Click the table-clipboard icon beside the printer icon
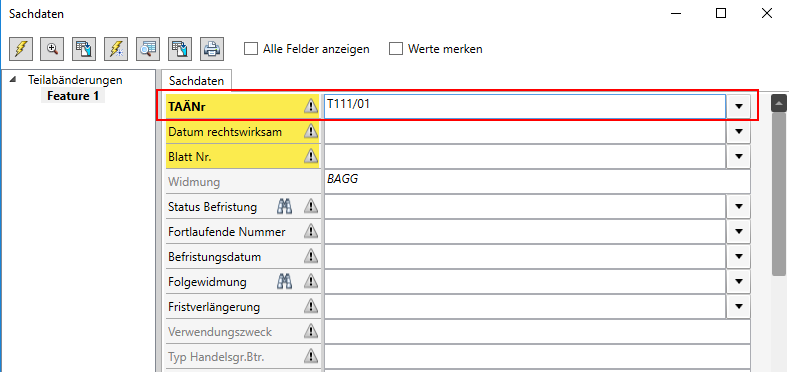This screenshot has width=789, height=372. pos(180,49)
